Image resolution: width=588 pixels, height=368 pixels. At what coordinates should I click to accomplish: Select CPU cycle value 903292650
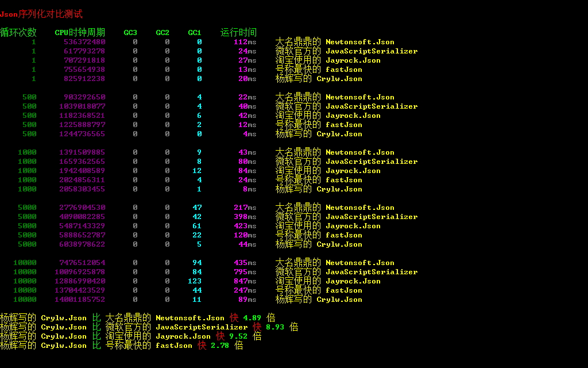pos(84,97)
